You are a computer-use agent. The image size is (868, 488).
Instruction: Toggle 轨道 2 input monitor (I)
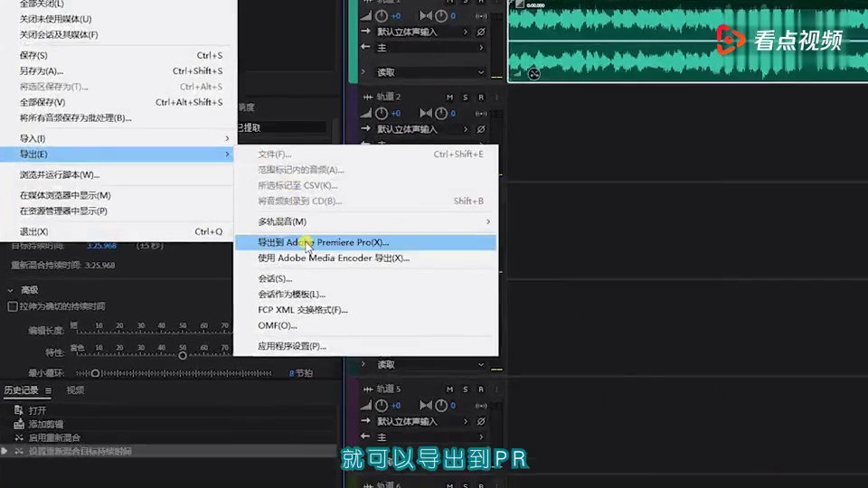(x=496, y=98)
